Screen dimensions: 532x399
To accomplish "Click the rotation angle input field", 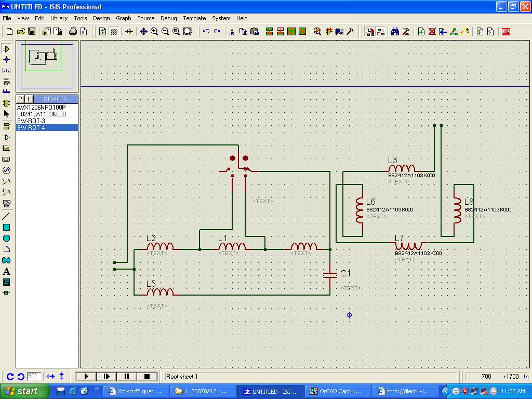I will pos(34,376).
